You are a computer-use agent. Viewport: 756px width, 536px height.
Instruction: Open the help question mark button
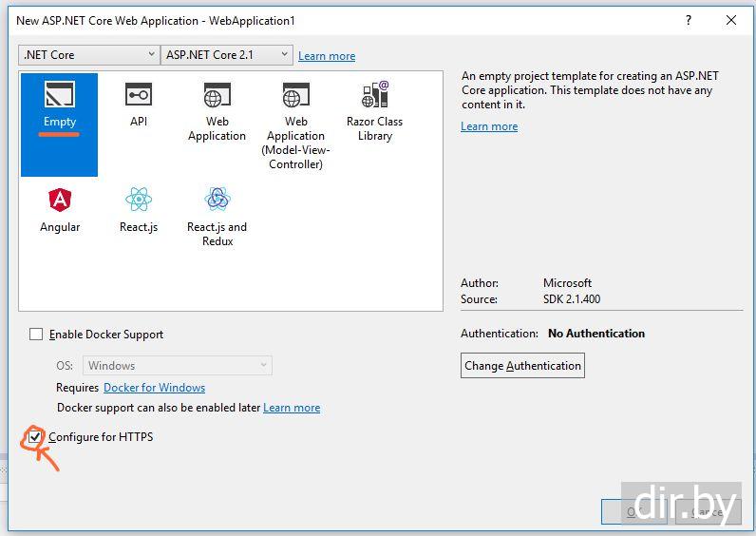(x=688, y=20)
